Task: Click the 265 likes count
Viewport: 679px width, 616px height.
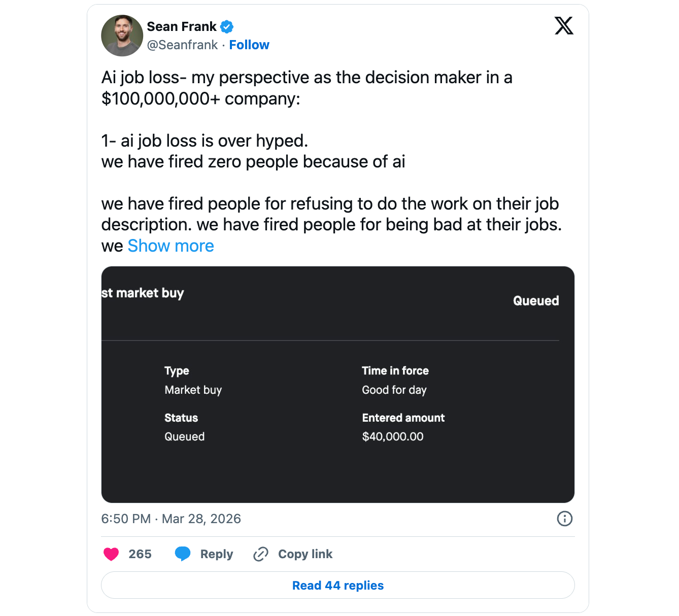Action: tap(140, 554)
